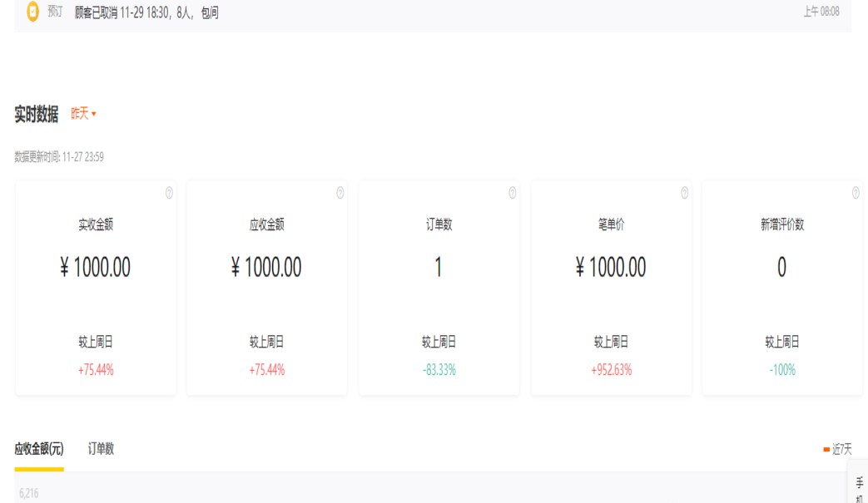Click help icon on 订单数 card
This screenshot has height=503, width=868.
[513, 193]
